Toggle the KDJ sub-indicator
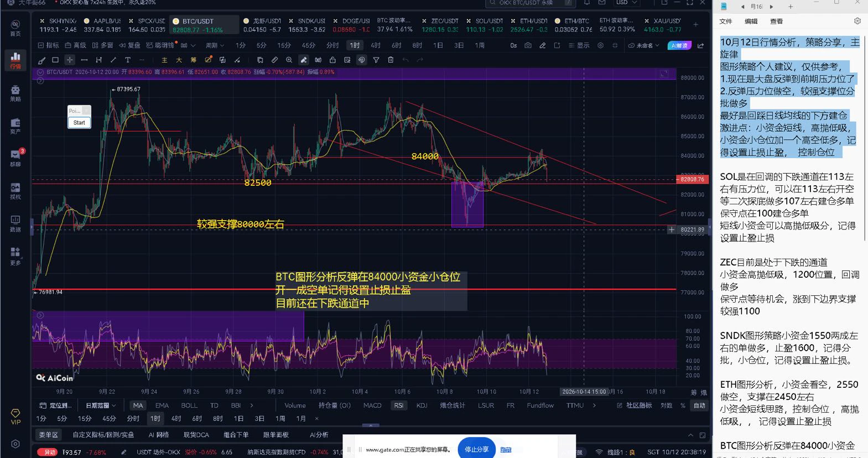The image size is (868, 458). pos(422,405)
